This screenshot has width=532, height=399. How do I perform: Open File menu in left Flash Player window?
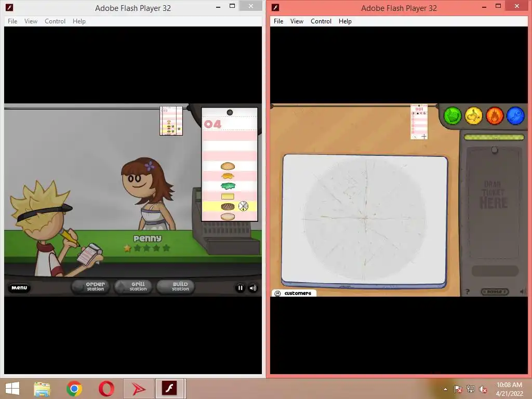12,21
